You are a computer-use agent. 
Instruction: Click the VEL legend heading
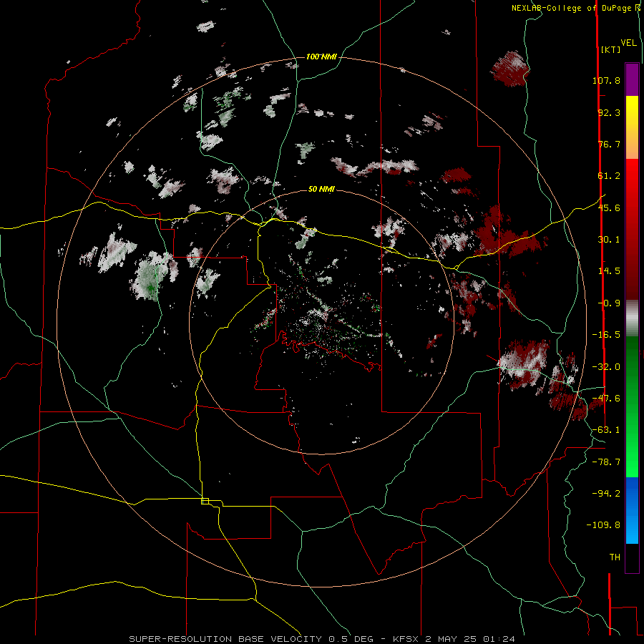click(628, 43)
